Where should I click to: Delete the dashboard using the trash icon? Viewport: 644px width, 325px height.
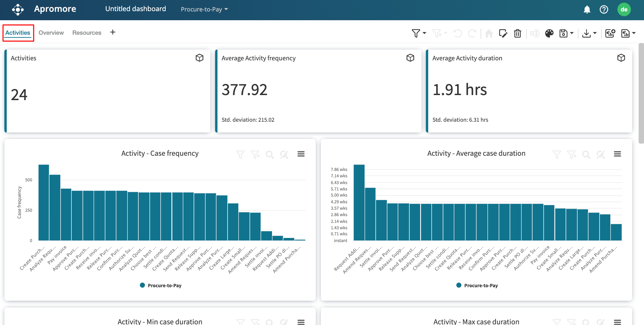click(x=517, y=33)
